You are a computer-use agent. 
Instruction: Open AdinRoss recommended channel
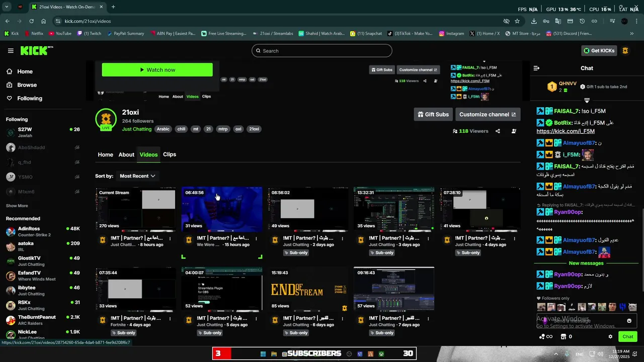click(x=43, y=231)
